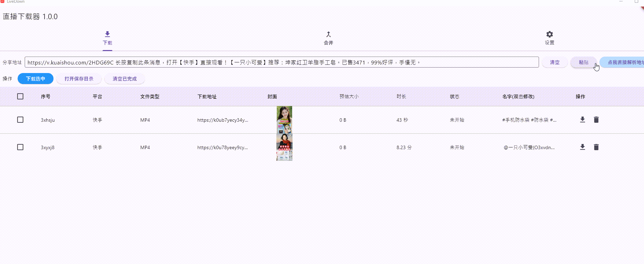This screenshot has width=644, height=264.
Task: Check the box for row 3xyxj8
Action: tap(20, 147)
